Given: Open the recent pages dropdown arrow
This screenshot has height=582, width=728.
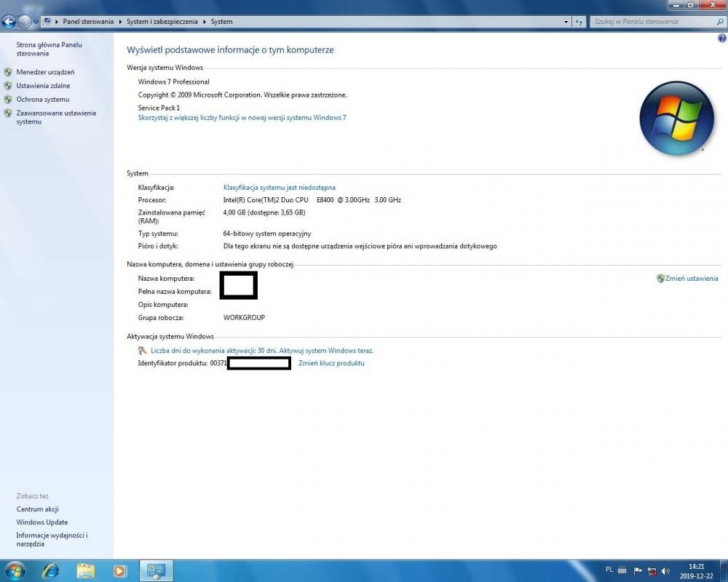Looking at the screenshot, I should click(36, 22).
